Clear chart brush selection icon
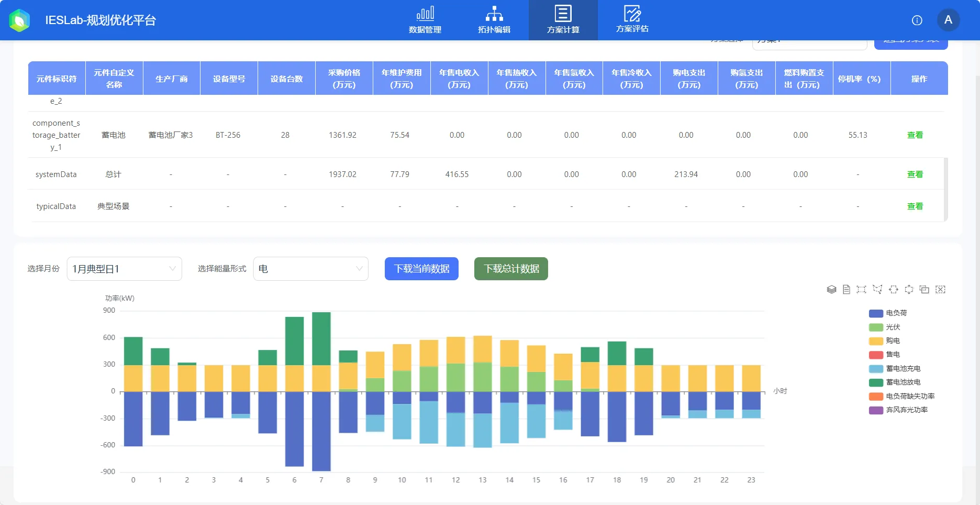This screenshot has height=505, width=980. [x=941, y=290]
